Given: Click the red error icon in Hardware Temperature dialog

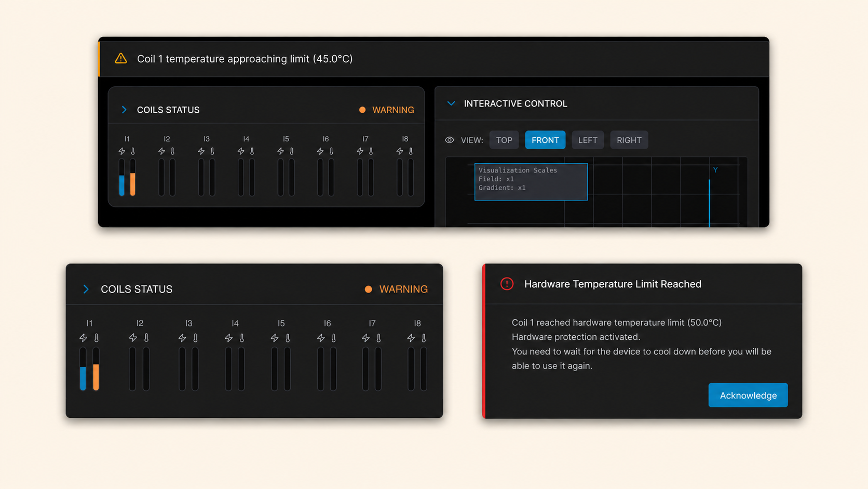Looking at the screenshot, I should (x=507, y=284).
